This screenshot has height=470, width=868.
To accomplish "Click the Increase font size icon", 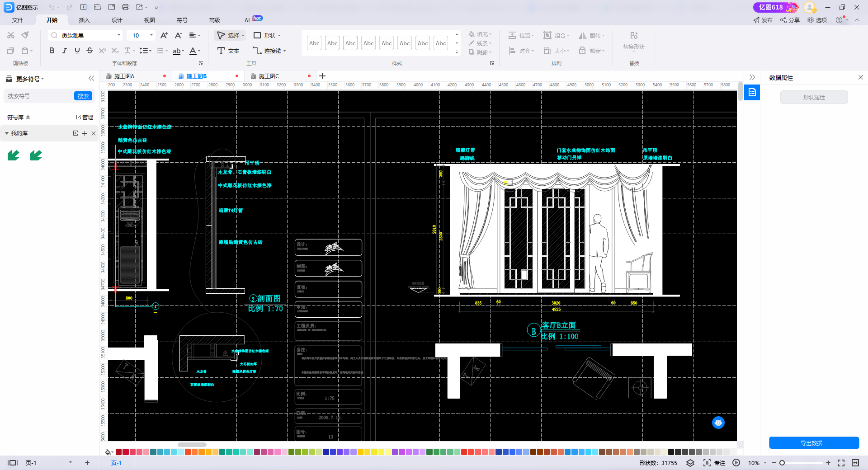I will point(164,35).
